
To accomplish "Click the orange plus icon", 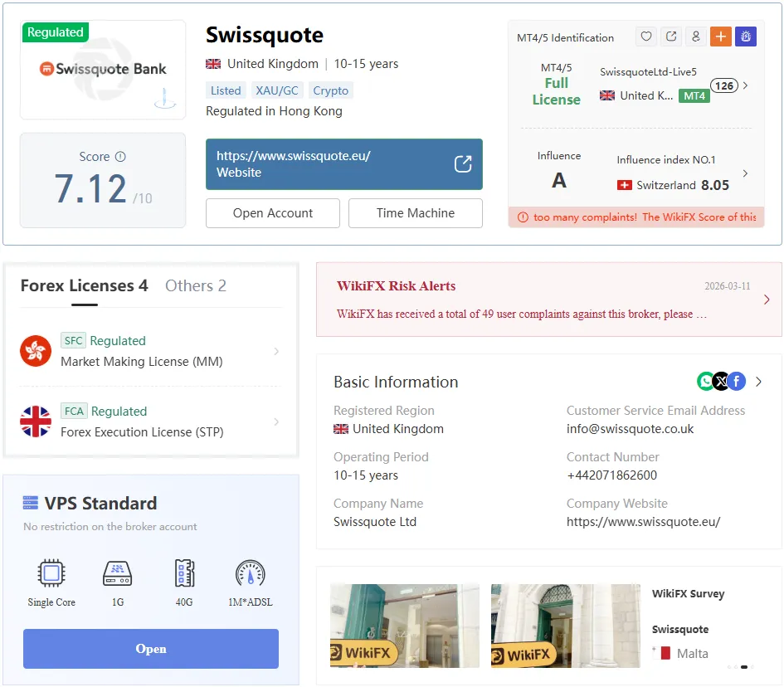I will (x=720, y=37).
